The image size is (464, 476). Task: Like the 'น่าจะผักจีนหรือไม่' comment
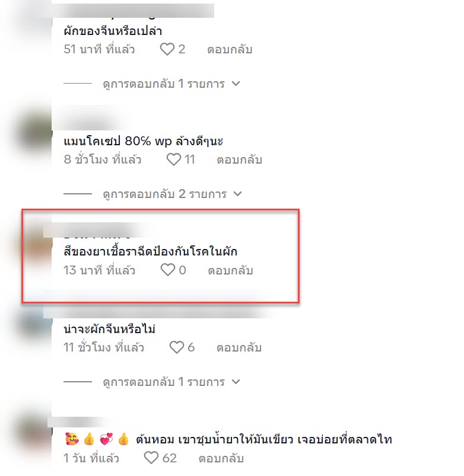click(x=177, y=347)
